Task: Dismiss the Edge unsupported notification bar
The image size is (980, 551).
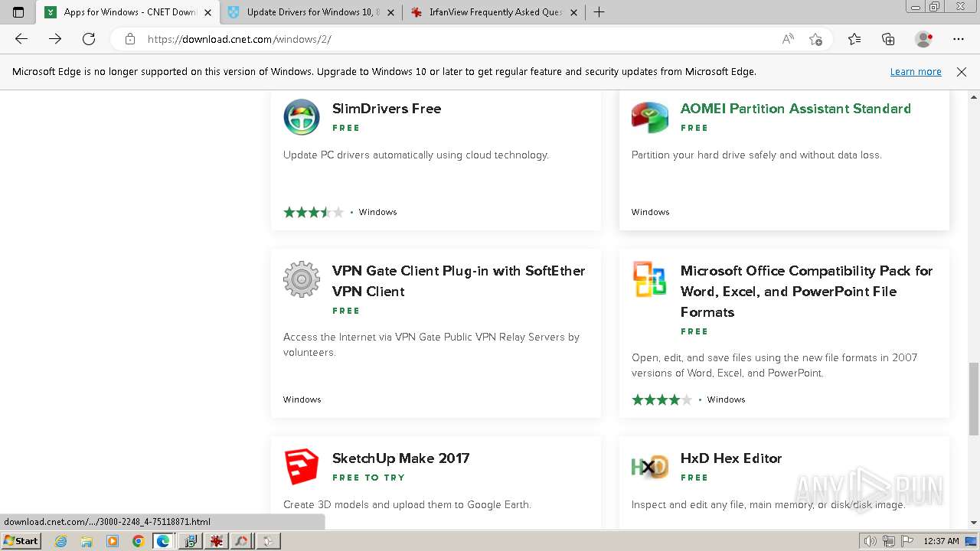Action: (x=962, y=72)
